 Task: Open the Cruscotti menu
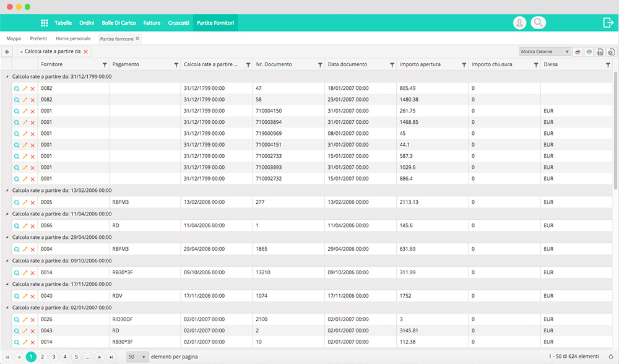(178, 23)
